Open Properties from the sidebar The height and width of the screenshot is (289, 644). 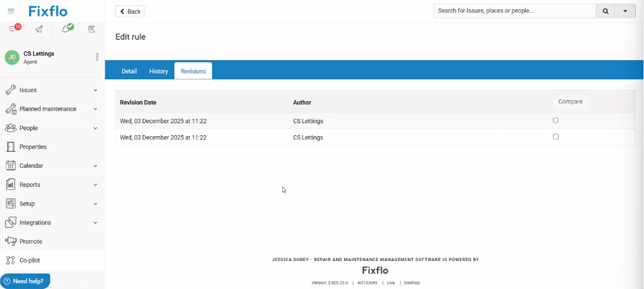(x=33, y=147)
